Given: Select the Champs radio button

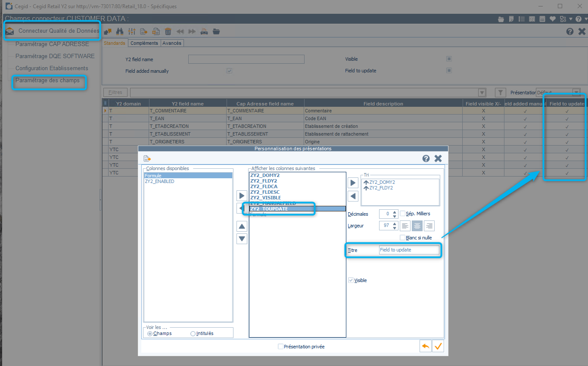Looking at the screenshot, I should (150, 333).
